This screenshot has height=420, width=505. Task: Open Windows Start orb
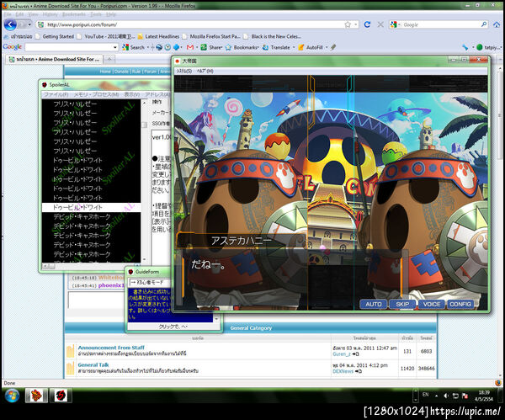[12, 396]
